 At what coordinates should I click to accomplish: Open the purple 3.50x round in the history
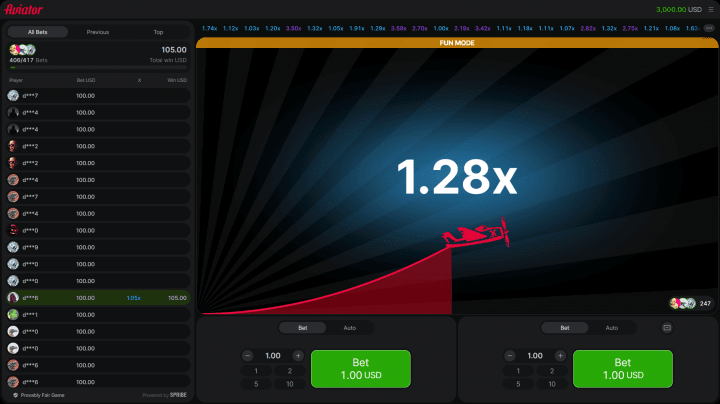coord(293,28)
